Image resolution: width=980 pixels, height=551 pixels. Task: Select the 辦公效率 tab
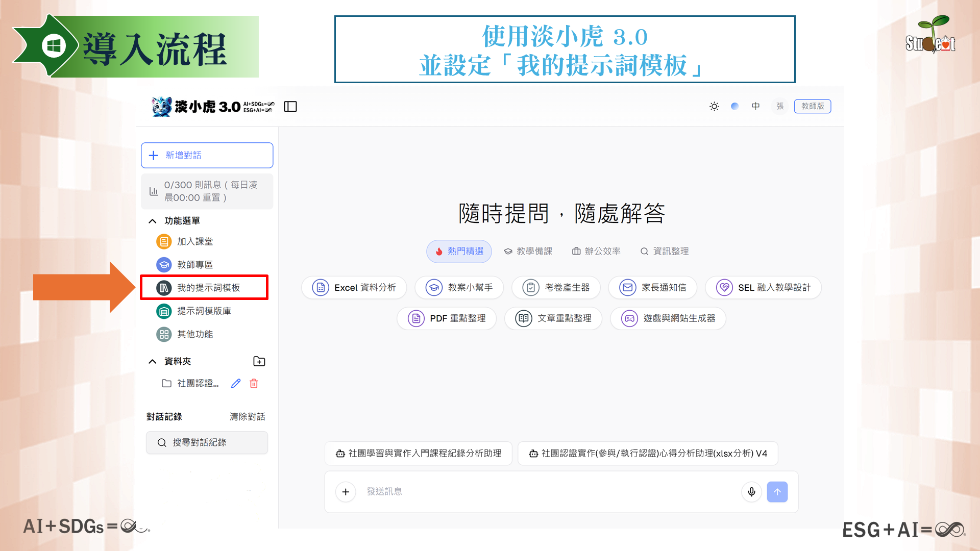coord(596,251)
